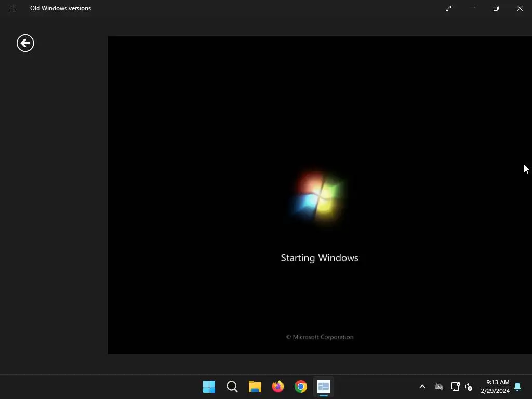The width and height of the screenshot is (532, 399).
Task: Open the clock showing 9:13 AM
Action: pos(495,387)
